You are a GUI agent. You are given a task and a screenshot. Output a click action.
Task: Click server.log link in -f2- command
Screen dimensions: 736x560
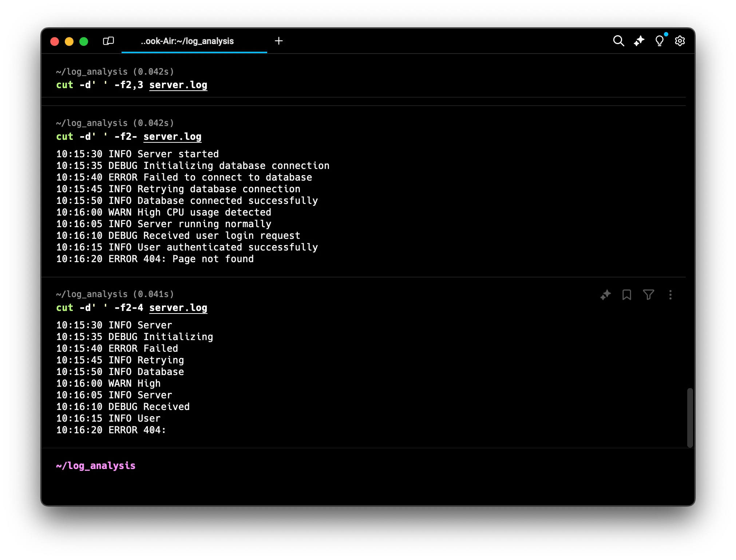(172, 137)
